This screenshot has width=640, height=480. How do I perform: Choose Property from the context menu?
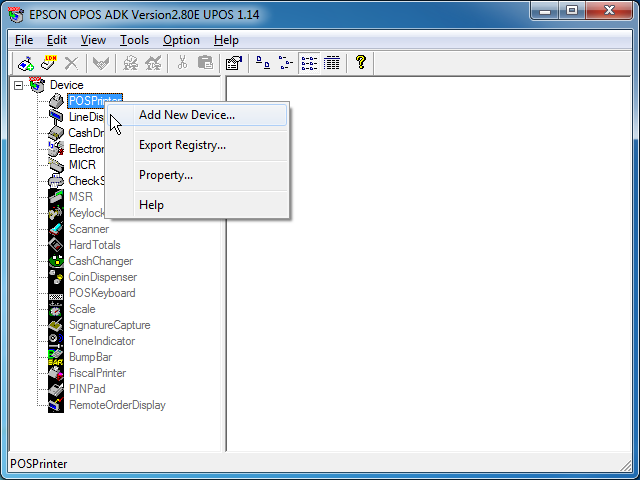[197, 175]
